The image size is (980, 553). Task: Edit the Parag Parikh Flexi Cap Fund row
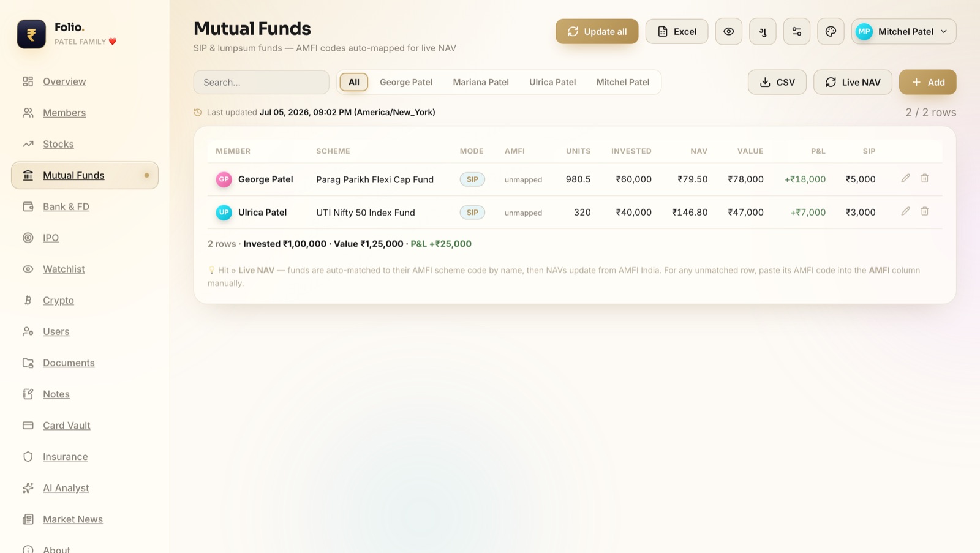(905, 178)
